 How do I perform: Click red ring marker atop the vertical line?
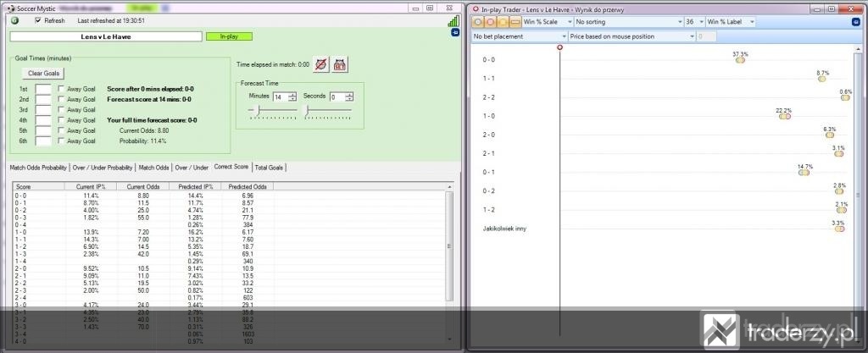[559, 48]
